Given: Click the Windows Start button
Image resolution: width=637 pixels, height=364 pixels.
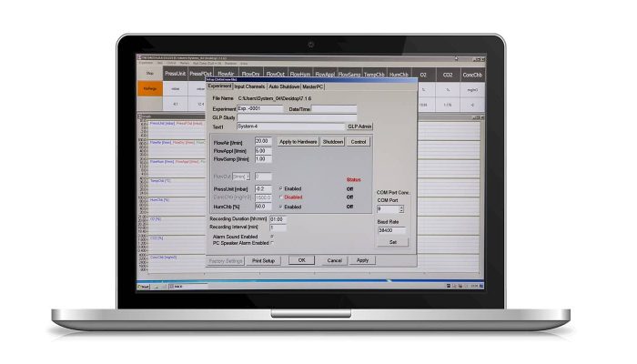Looking at the screenshot, I should (x=144, y=287).
